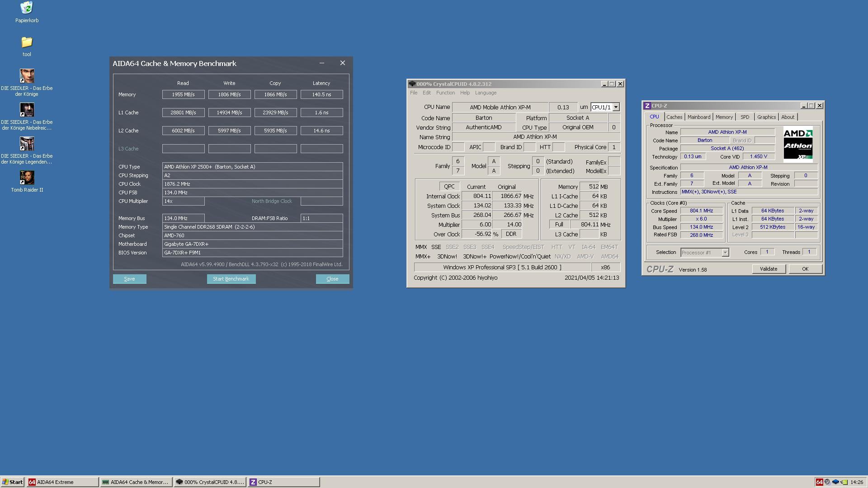Open the Windows Start menu
868x488 pixels.
pos(12,482)
